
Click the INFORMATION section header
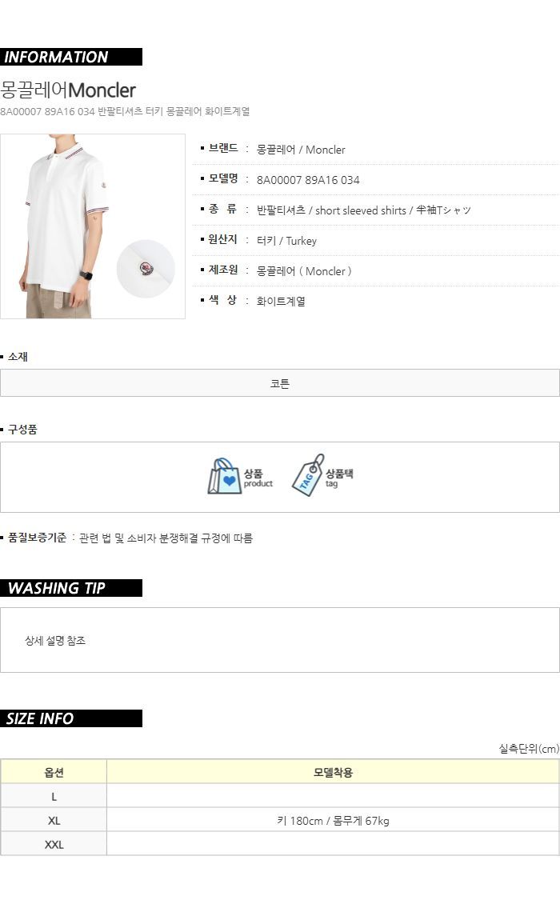(x=71, y=57)
